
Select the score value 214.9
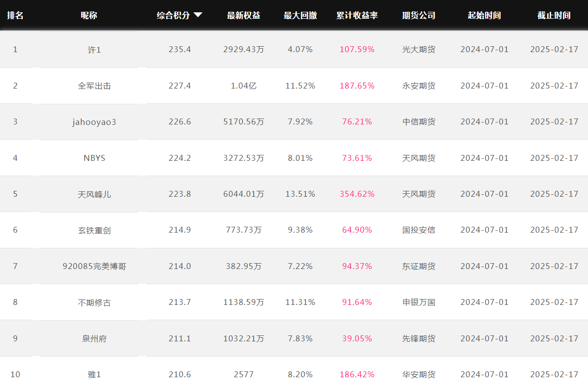(180, 230)
